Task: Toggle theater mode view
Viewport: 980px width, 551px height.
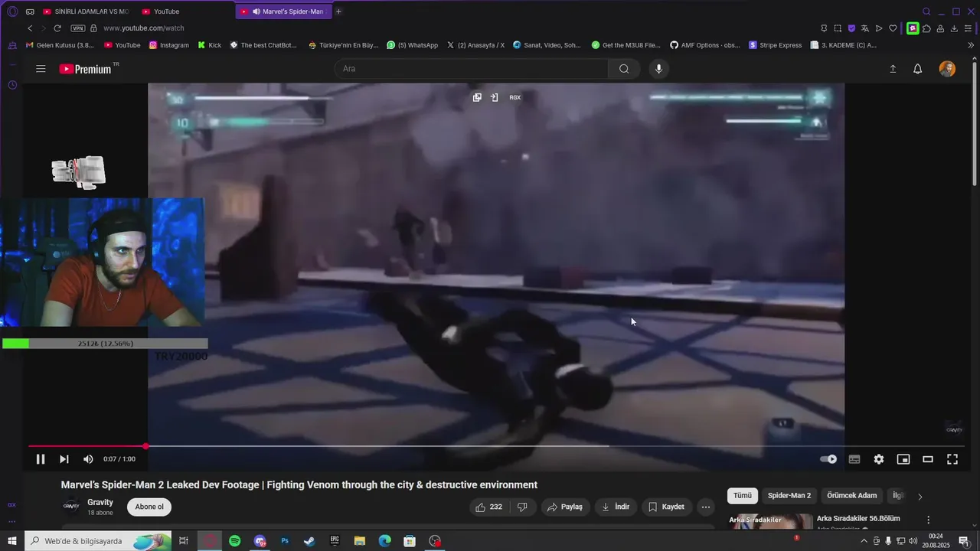Action: point(928,459)
